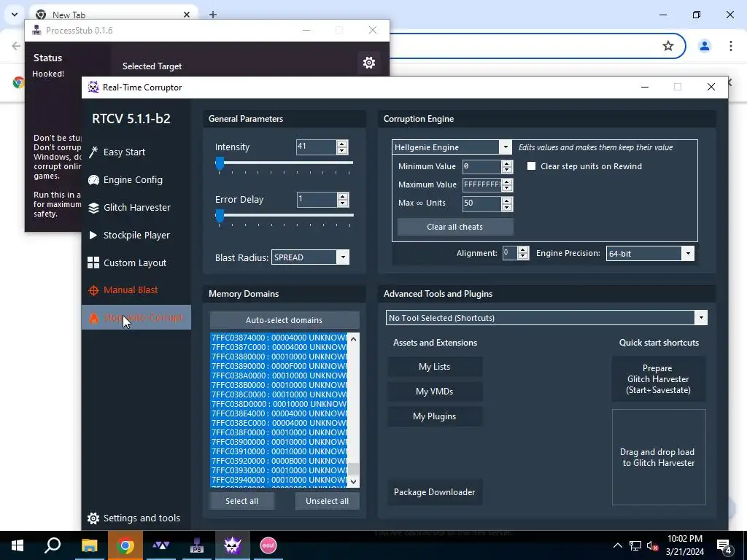Click Manual Blast crosshair icon

93,290
